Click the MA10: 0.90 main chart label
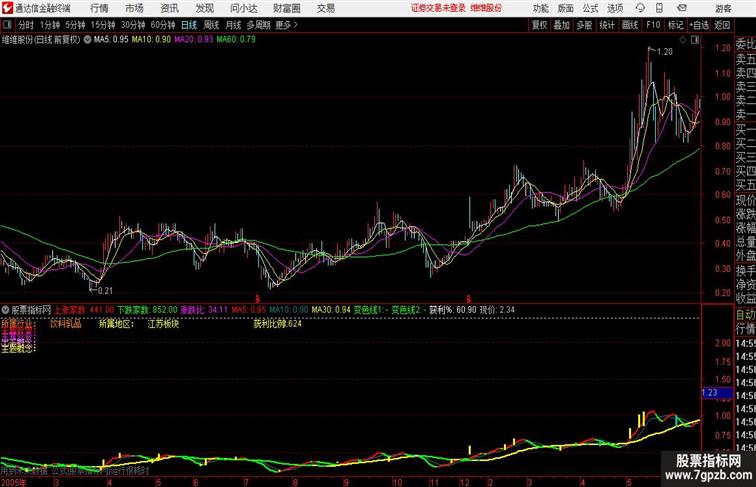The image size is (756, 487). tap(151, 40)
